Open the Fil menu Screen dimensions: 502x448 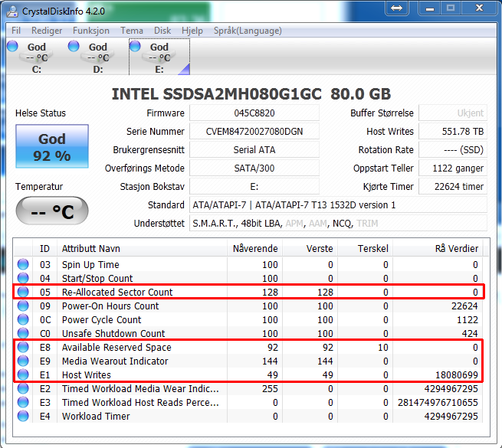coord(16,31)
